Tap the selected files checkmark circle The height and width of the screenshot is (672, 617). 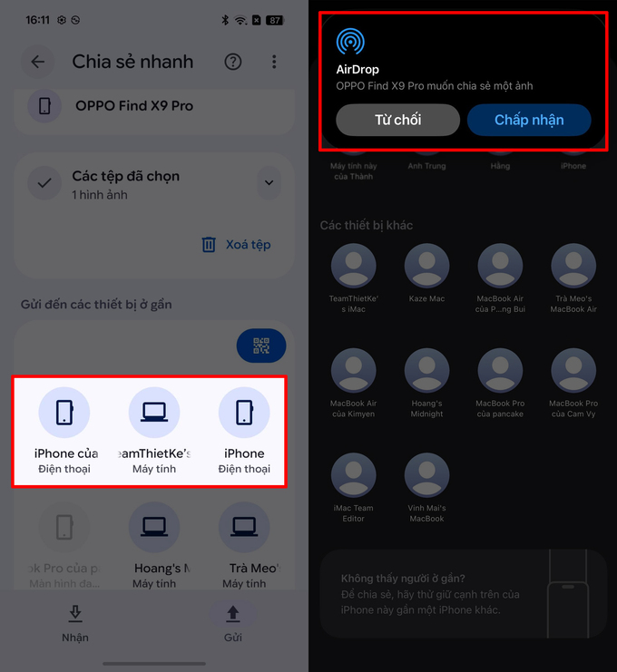(x=44, y=183)
